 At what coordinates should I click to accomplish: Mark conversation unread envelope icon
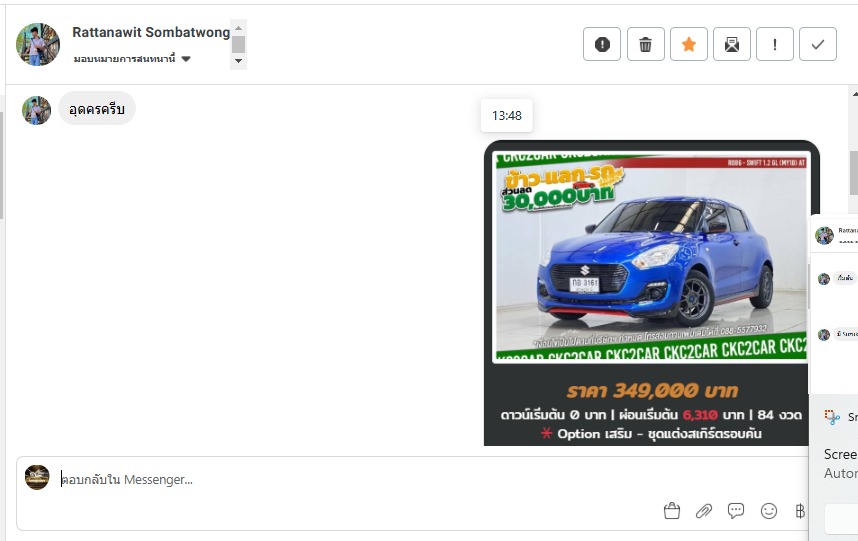coord(732,44)
